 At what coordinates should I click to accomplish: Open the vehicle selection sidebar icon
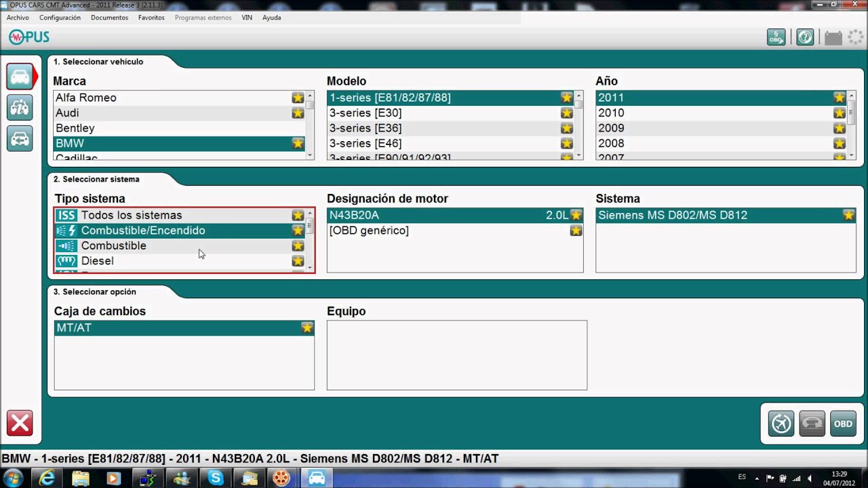[x=20, y=77]
